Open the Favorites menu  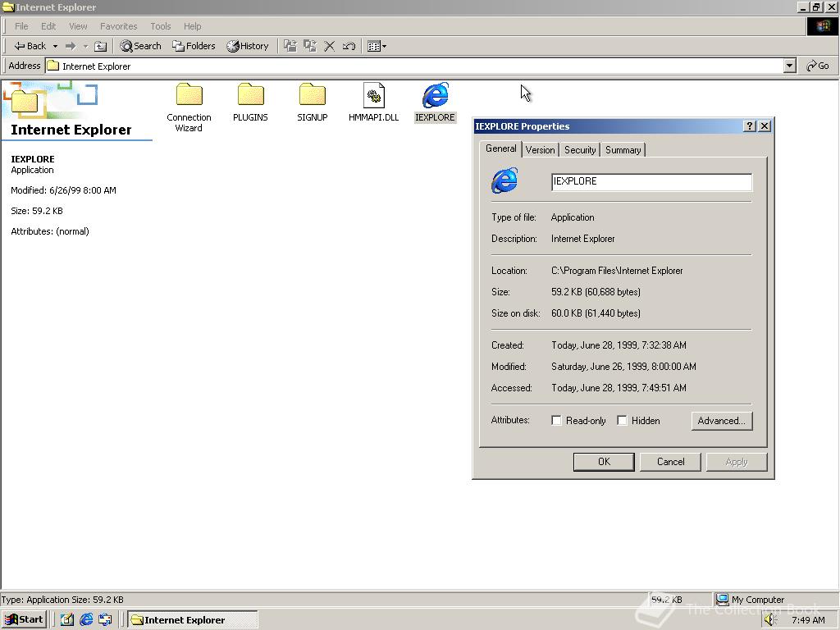pos(118,26)
